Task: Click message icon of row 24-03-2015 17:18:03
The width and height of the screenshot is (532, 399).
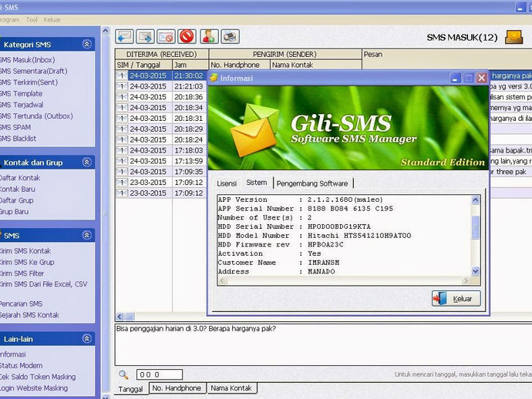Action: 122,150
